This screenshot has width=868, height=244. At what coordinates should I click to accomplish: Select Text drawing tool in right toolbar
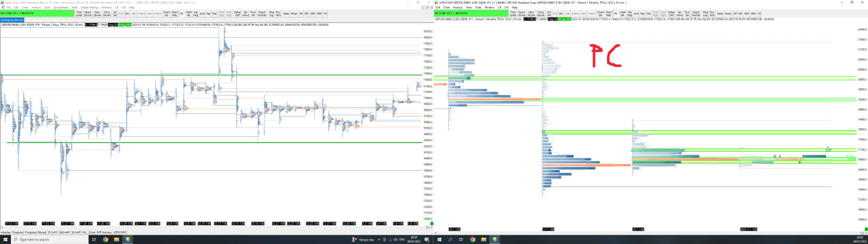(649, 14)
